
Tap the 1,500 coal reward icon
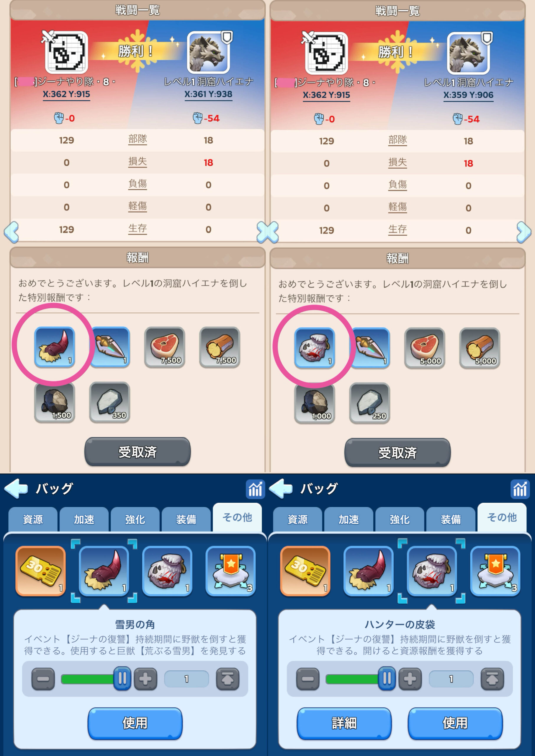[x=54, y=402]
